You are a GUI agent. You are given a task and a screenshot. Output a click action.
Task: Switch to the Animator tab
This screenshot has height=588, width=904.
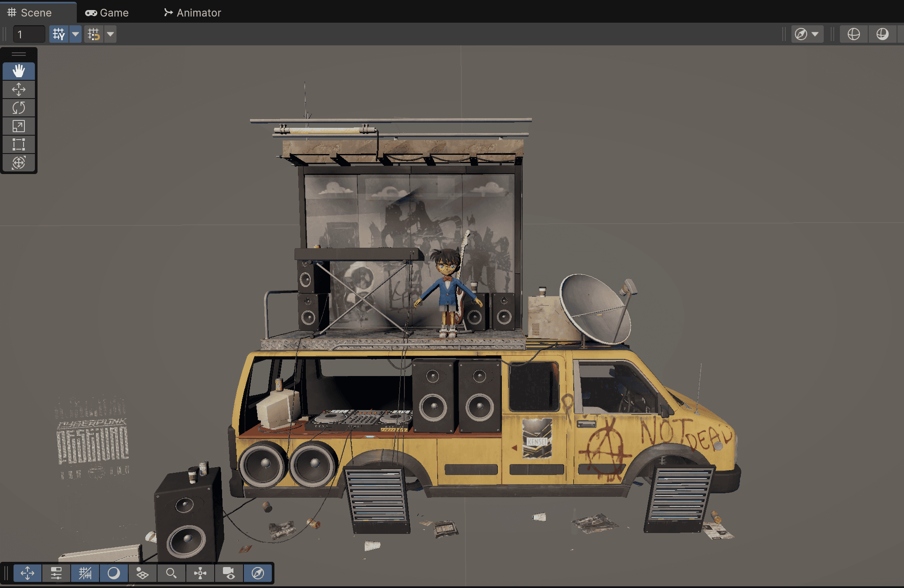coord(192,13)
